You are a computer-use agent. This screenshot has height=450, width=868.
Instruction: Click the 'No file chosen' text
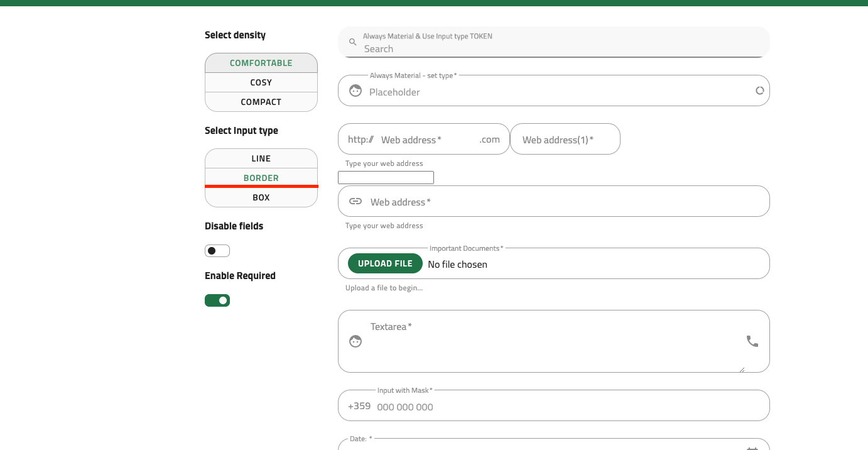[x=457, y=265]
